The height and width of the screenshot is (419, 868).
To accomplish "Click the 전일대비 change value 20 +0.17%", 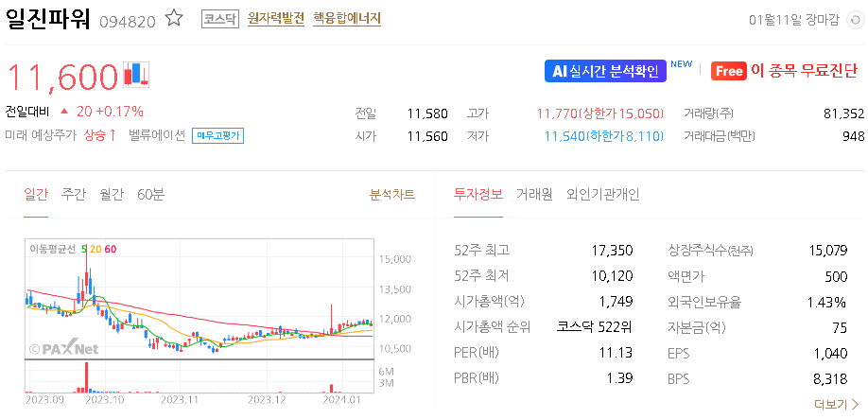I will [111, 112].
